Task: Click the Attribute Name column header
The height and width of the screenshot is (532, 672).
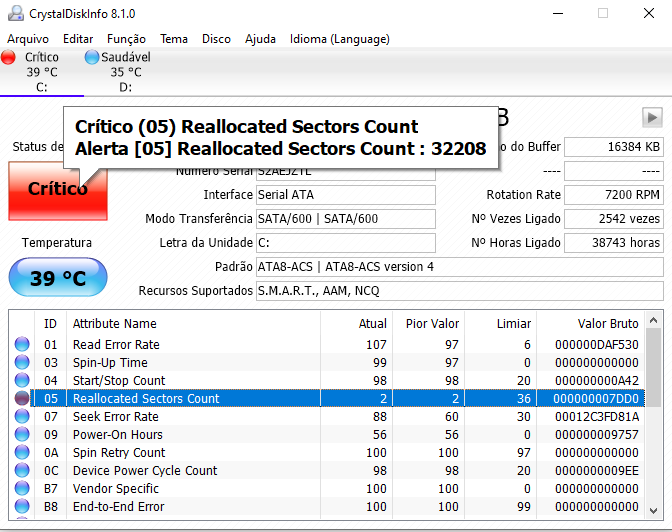Action: pyautogui.click(x=193, y=323)
